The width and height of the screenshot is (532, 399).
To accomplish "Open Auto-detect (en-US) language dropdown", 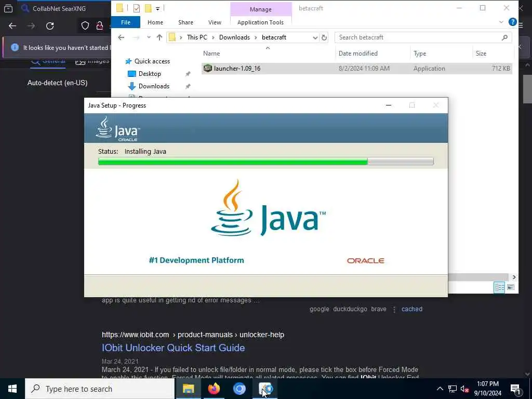I will [x=57, y=83].
